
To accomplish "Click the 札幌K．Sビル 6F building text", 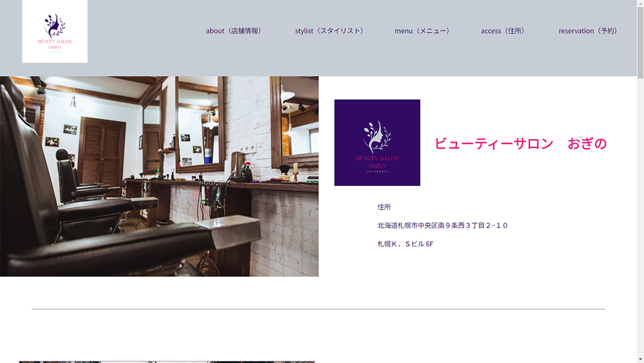I will click(x=405, y=244).
